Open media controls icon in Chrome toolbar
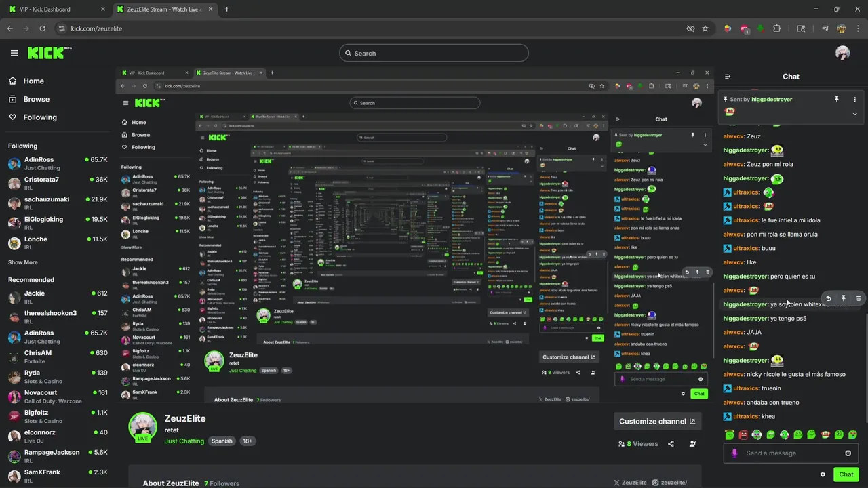 pos(825,28)
